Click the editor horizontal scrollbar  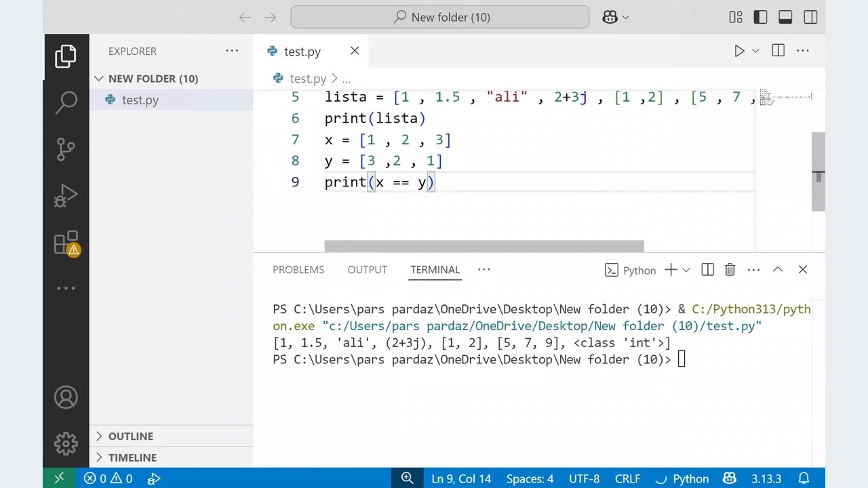click(x=484, y=246)
